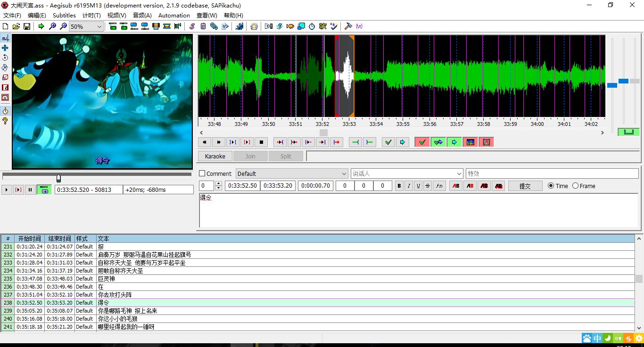Select subtitle row 239 你是哪路毛神
Screen dimensions: 644x347
coord(318,311)
